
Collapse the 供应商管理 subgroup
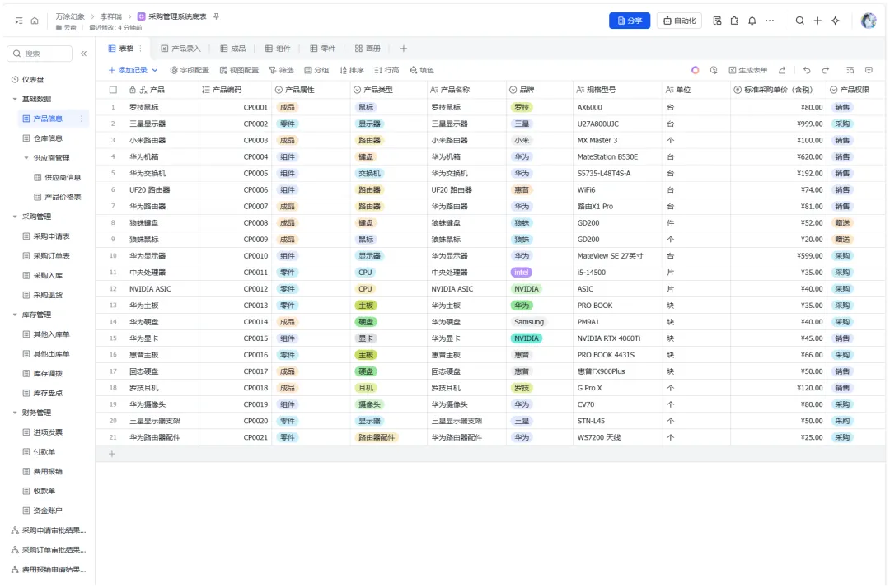coord(26,158)
